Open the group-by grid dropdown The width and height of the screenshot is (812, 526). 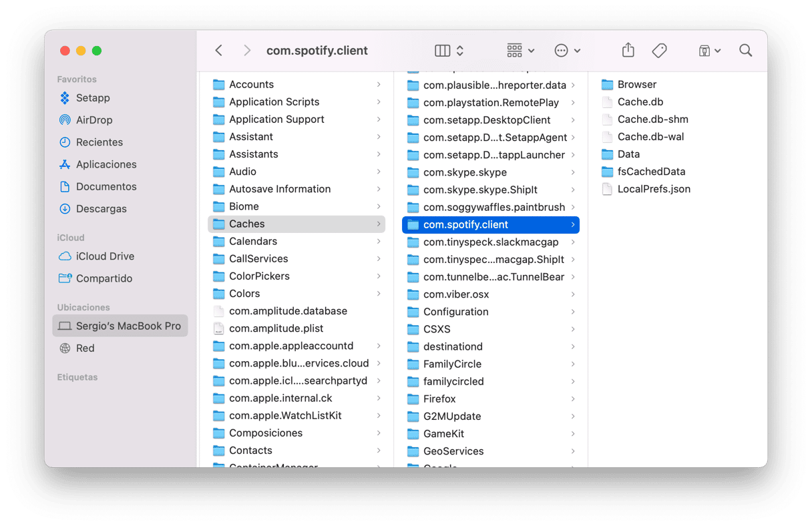521,51
